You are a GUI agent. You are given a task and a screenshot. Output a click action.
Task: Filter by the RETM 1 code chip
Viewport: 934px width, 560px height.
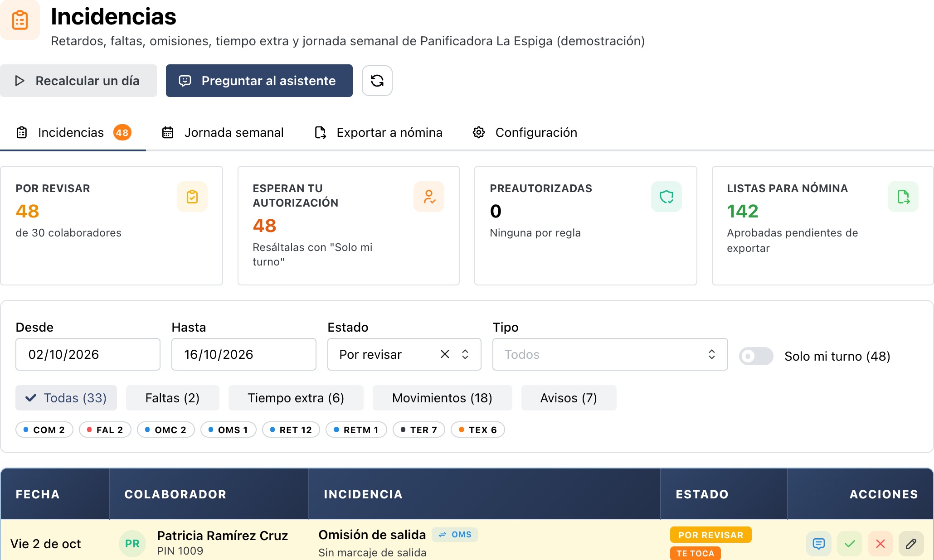tap(356, 430)
